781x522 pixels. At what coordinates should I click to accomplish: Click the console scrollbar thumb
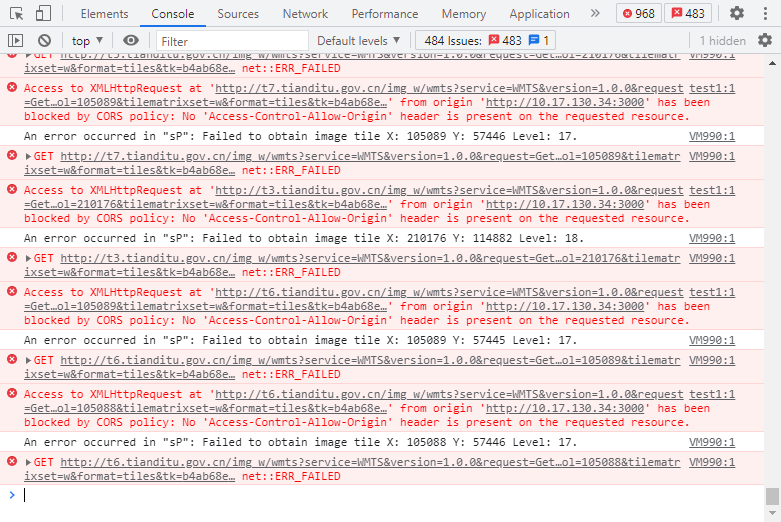pos(772,496)
